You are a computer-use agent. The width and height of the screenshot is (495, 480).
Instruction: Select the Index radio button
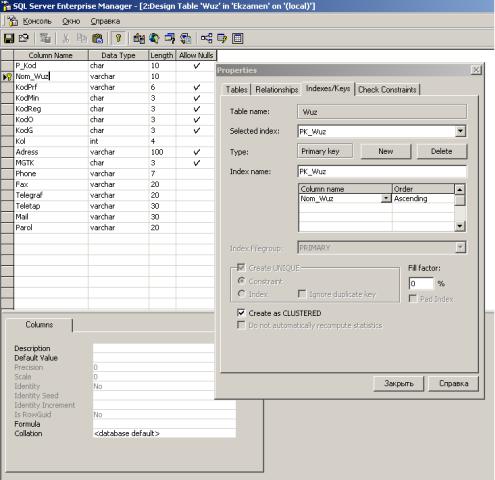coord(241,294)
